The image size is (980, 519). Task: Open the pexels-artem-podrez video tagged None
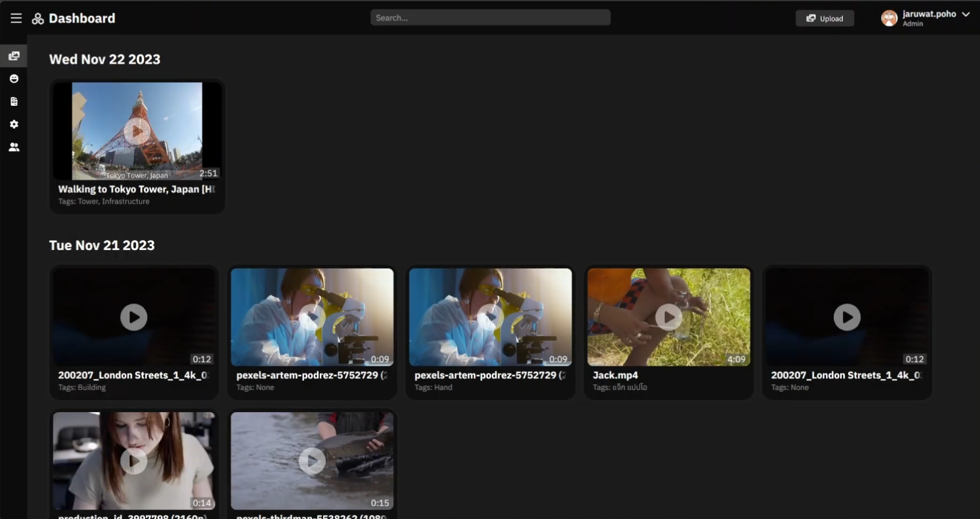[x=312, y=317]
